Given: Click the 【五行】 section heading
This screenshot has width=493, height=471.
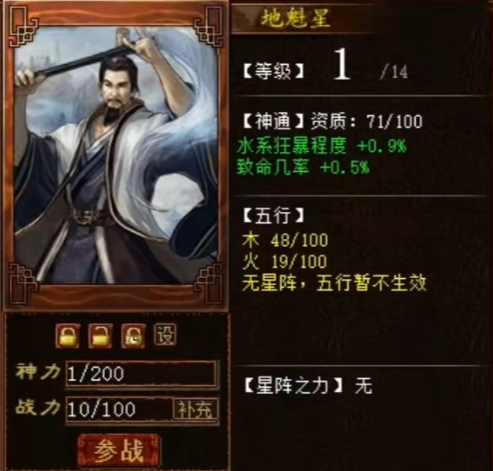Looking at the screenshot, I should [273, 216].
